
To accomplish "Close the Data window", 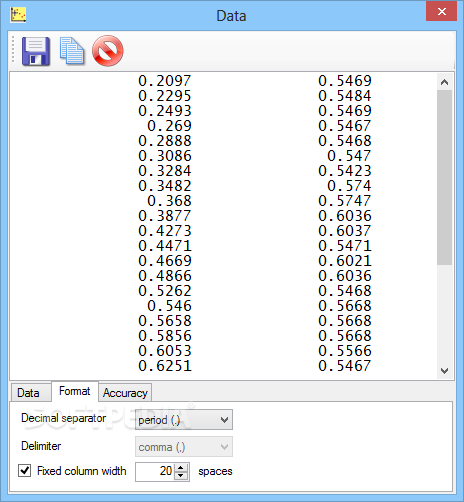I will (x=441, y=12).
